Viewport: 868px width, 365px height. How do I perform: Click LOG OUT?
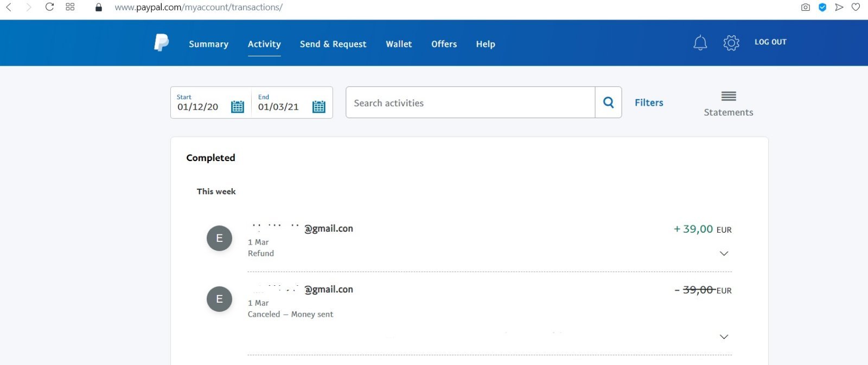tap(770, 42)
